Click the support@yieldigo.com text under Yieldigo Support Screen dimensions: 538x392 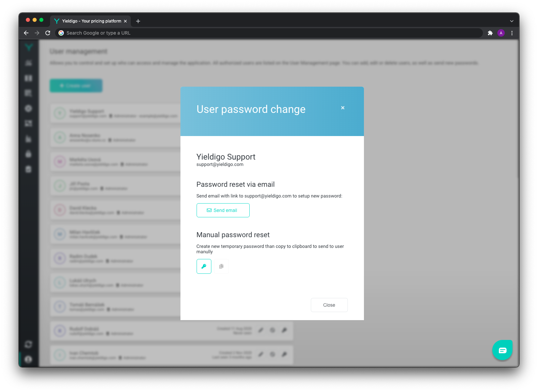point(220,165)
